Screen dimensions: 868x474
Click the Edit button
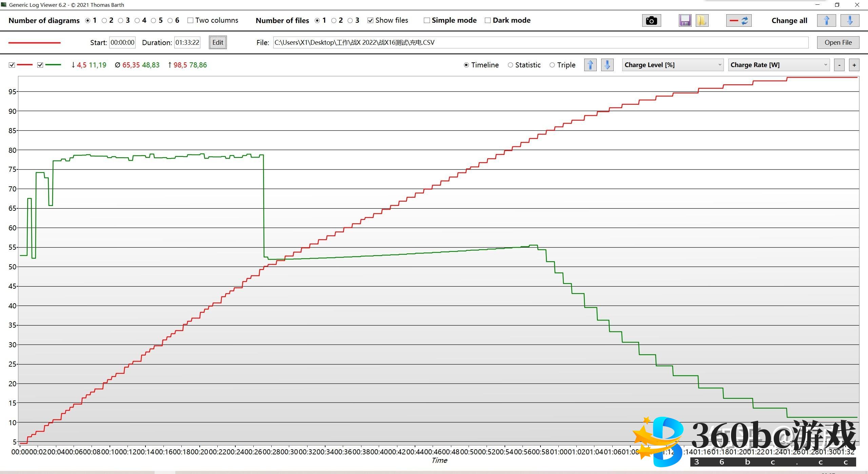pos(217,43)
